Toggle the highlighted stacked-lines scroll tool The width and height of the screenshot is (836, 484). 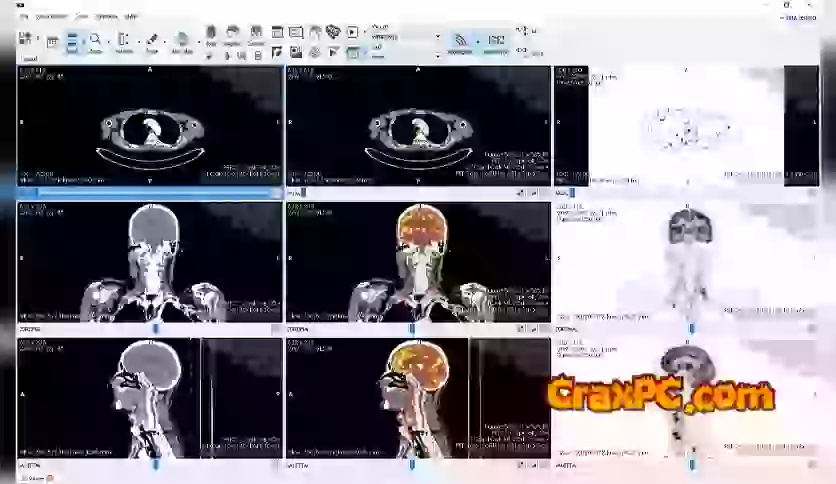(72, 42)
